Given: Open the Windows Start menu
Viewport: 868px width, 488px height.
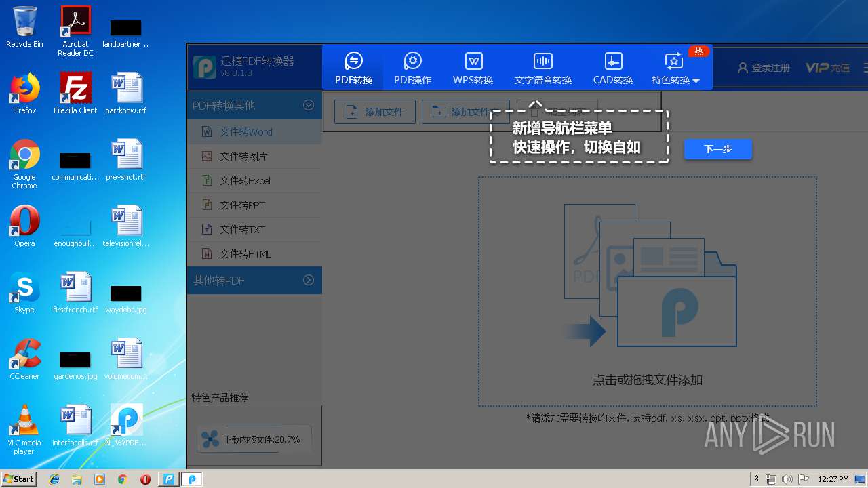Looking at the screenshot, I should click(19, 479).
